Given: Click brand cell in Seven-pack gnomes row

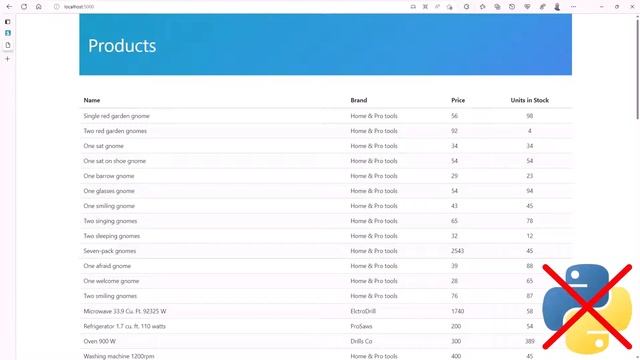Looking at the screenshot, I should click(374, 251).
